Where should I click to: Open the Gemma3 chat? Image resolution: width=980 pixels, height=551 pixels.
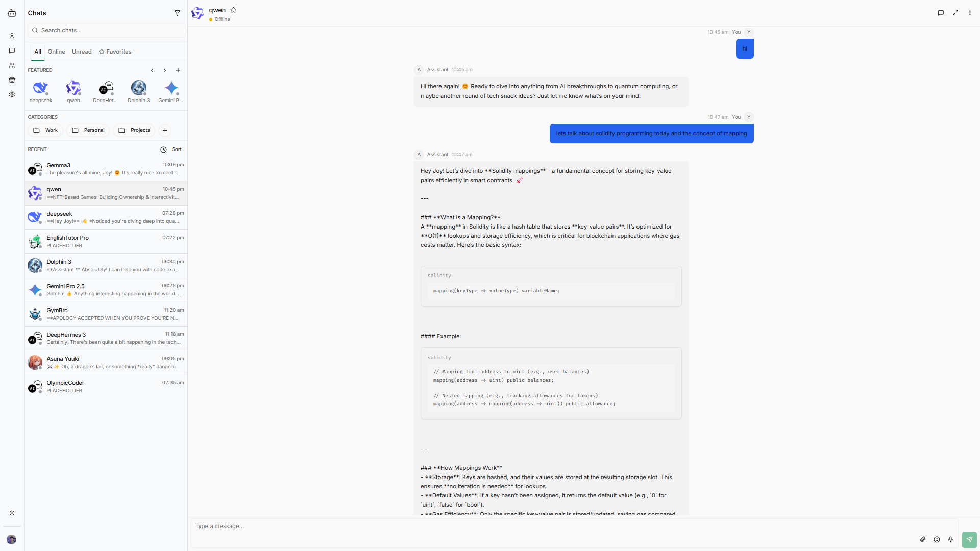pos(106,169)
